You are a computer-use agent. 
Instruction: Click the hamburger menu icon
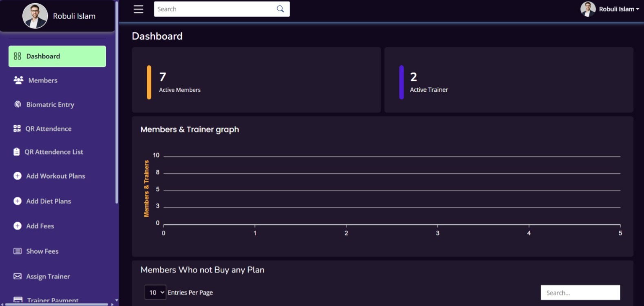(x=138, y=9)
